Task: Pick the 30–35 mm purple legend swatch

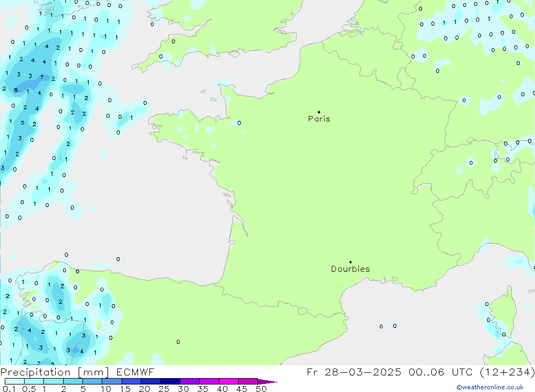Action: click(x=190, y=381)
